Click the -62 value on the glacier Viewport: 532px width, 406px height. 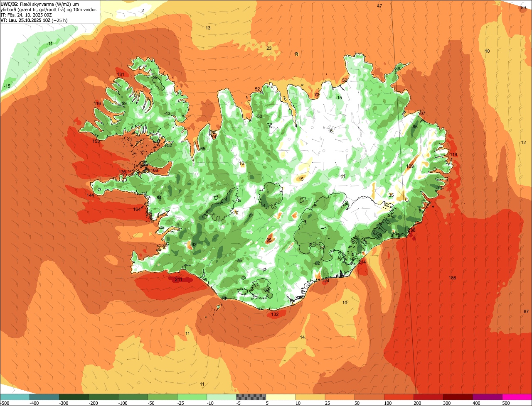[317, 263]
